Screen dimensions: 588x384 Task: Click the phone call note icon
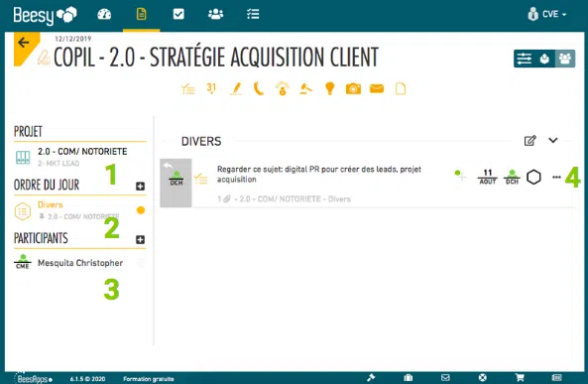pyautogui.click(x=259, y=88)
